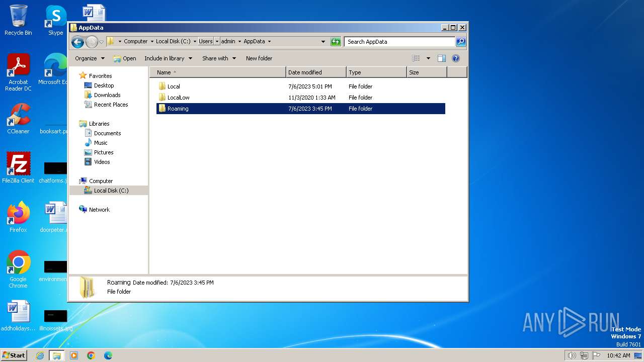644x362 pixels.
Task: Create a New folder
Action: pyautogui.click(x=259, y=58)
